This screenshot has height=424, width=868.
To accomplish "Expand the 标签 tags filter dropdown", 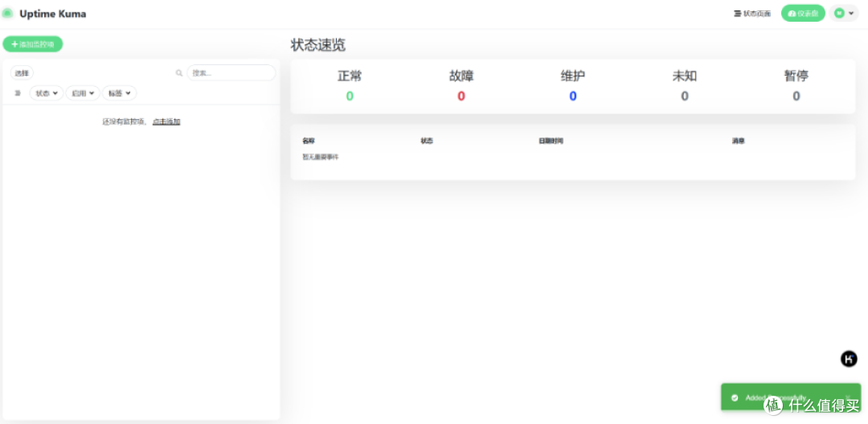I will [x=119, y=93].
